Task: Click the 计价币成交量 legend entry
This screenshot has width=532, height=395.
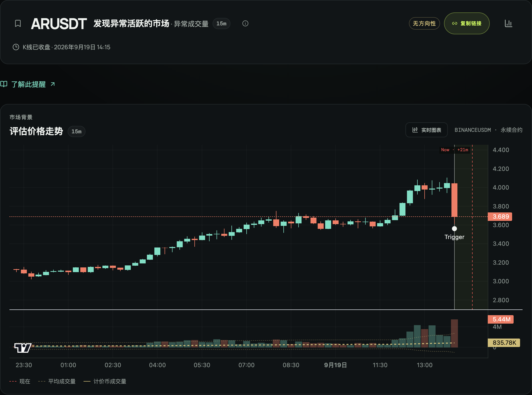Action: pyautogui.click(x=105, y=381)
